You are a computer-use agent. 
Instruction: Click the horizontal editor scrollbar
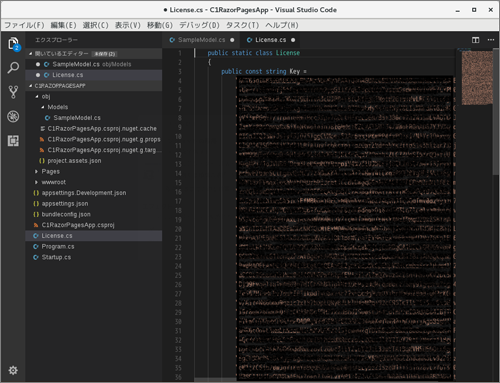[215, 379]
